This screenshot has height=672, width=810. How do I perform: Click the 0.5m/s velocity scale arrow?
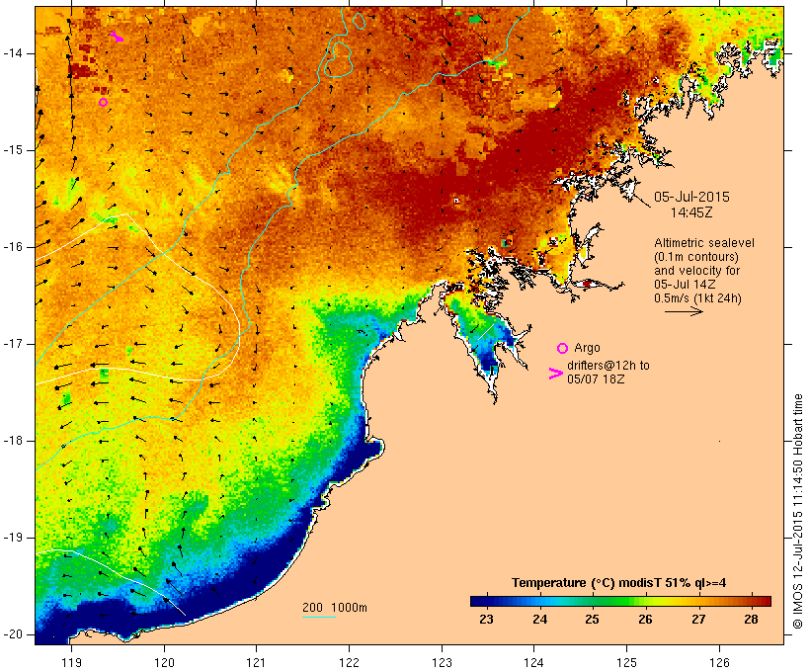click(684, 311)
